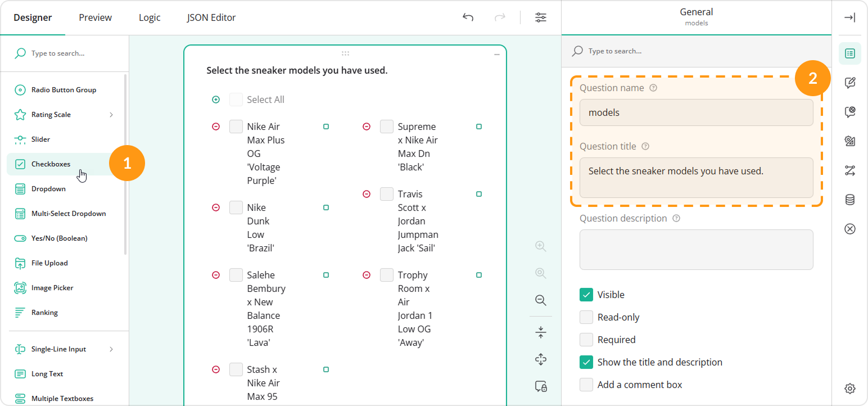
Task: Switch to the Designer tab
Action: pos(33,17)
